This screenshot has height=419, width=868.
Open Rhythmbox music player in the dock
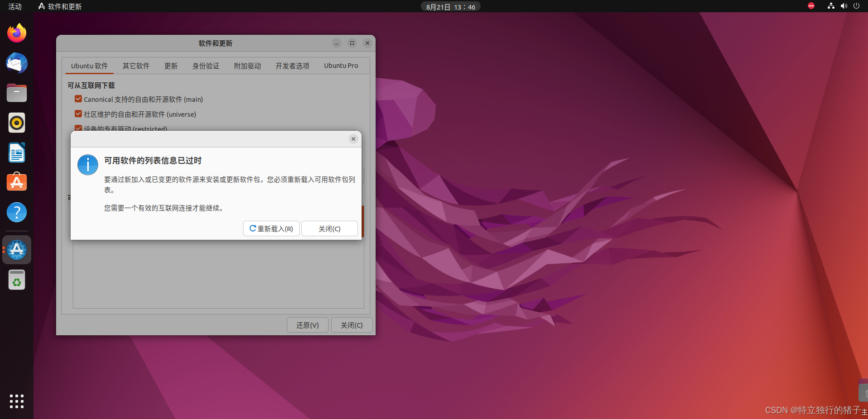[17, 123]
